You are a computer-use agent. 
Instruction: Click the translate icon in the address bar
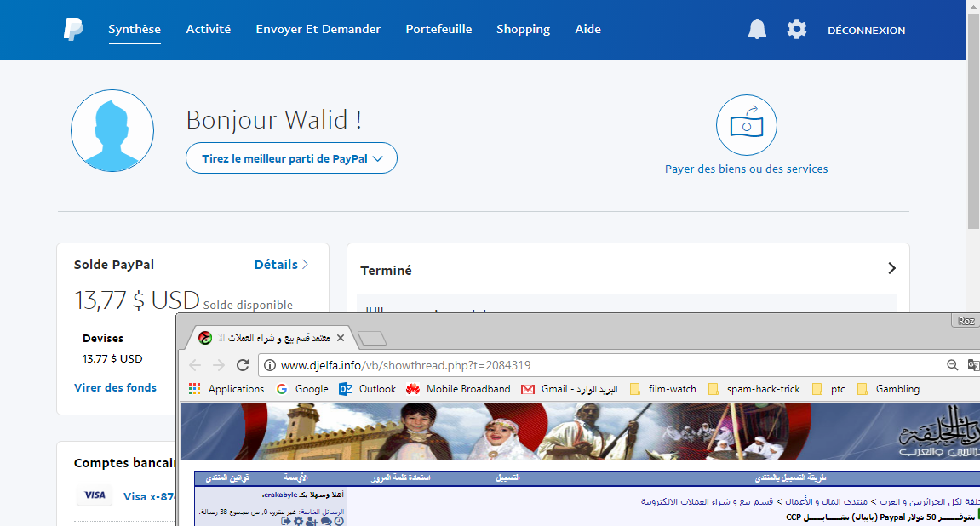(x=973, y=365)
